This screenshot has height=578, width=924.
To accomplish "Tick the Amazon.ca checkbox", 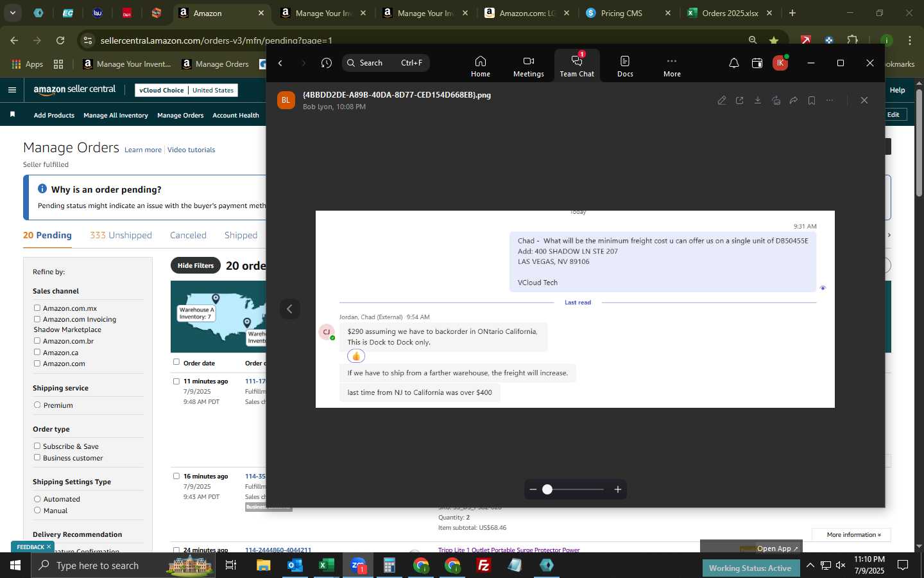I will pyautogui.click(x=37, y=353).
